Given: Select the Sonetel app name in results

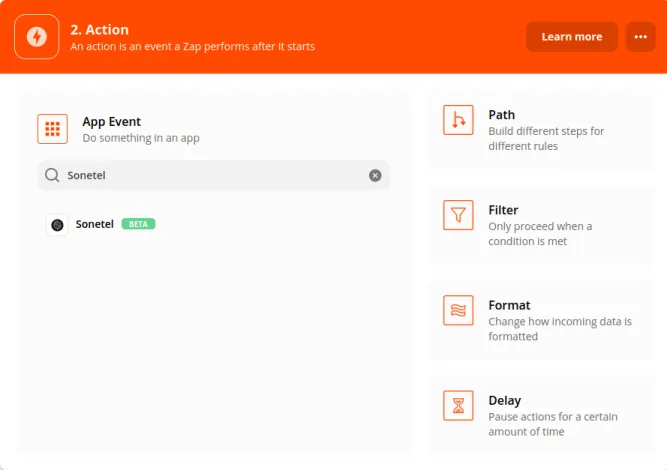Looking at the screenshot, I should (95, 224).
